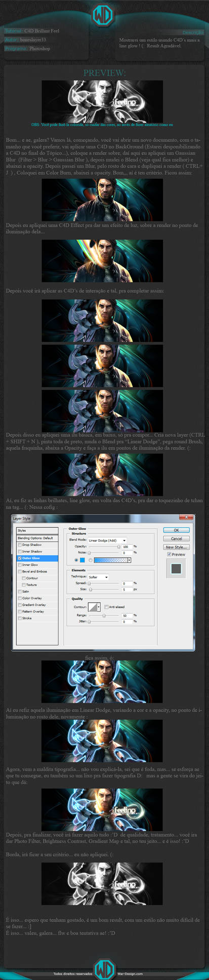
Task: Enable the Inner Glow checkbox
Action: (20, 564)
